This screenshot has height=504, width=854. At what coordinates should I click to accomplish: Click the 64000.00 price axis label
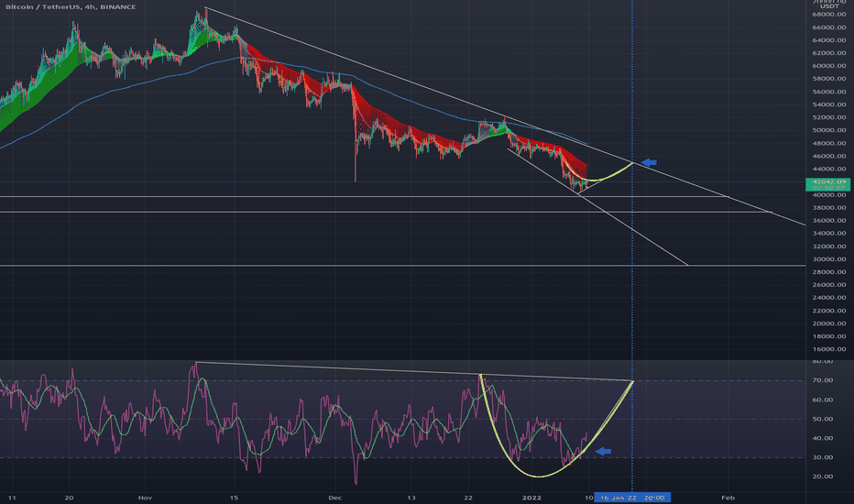point(829,40)
